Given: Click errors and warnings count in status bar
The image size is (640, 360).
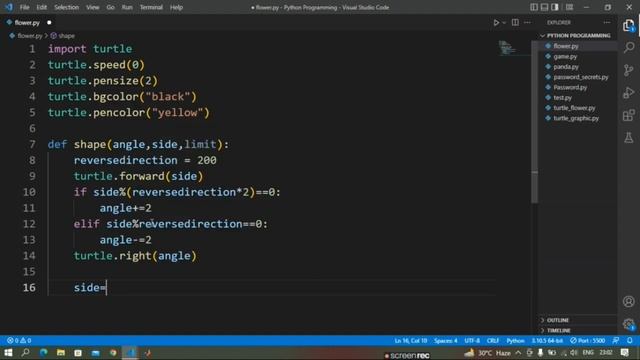Looking at the screenshot, I should click(x=19, y=340).
